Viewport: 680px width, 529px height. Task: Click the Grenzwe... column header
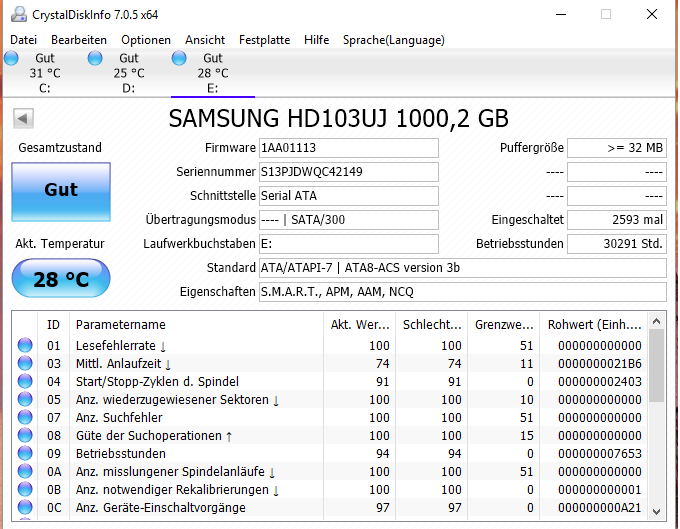(x=503, y=324)
